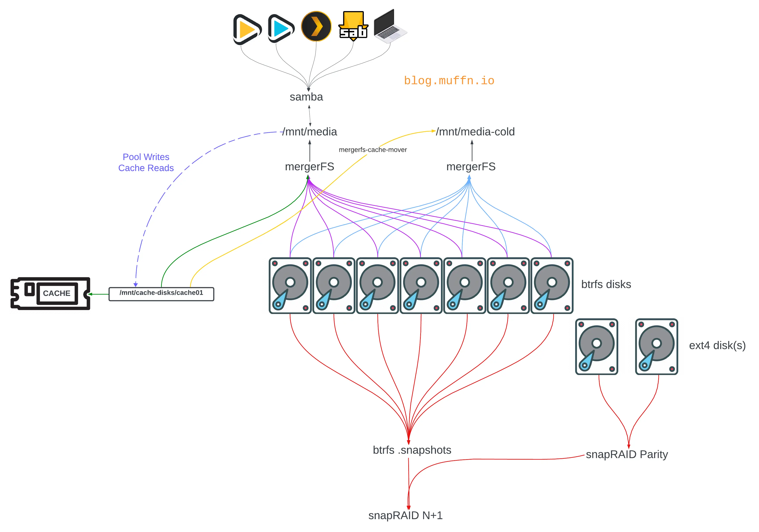Click the snapRAID Parity label
Screen dimensions: 759x532
point(626,454)
